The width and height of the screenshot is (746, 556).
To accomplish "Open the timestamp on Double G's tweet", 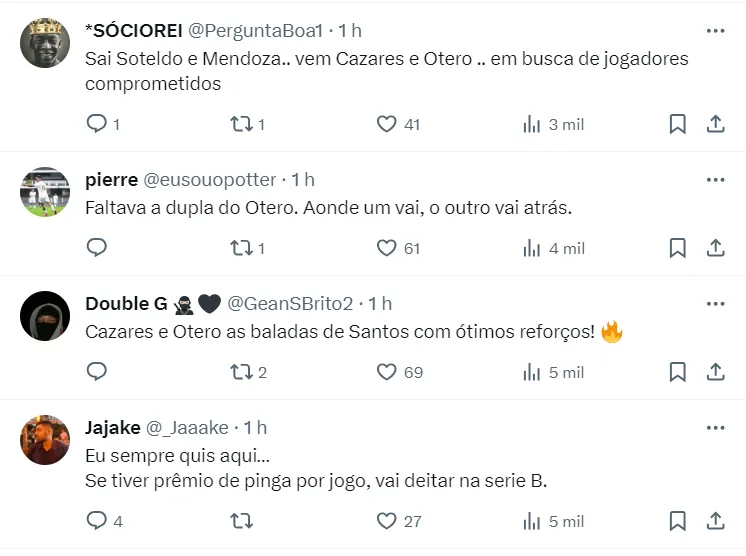I will [381, 303].
